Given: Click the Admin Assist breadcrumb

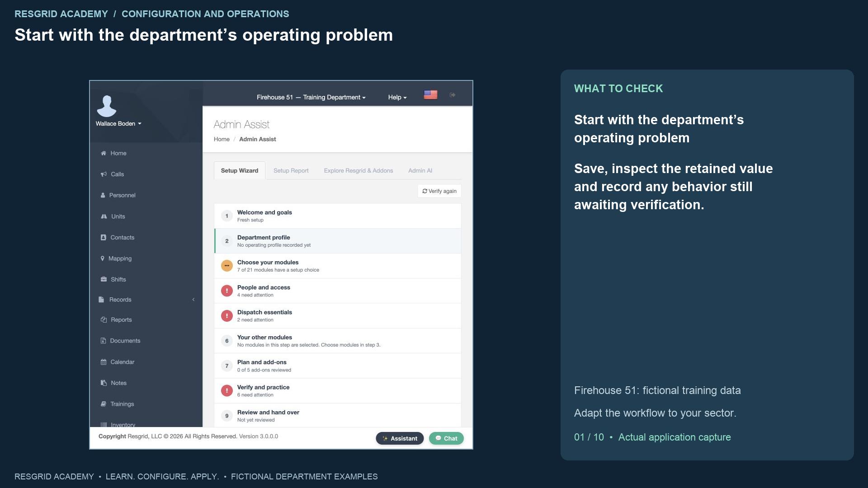Looking at the screenshot, I should coord(257,139).
